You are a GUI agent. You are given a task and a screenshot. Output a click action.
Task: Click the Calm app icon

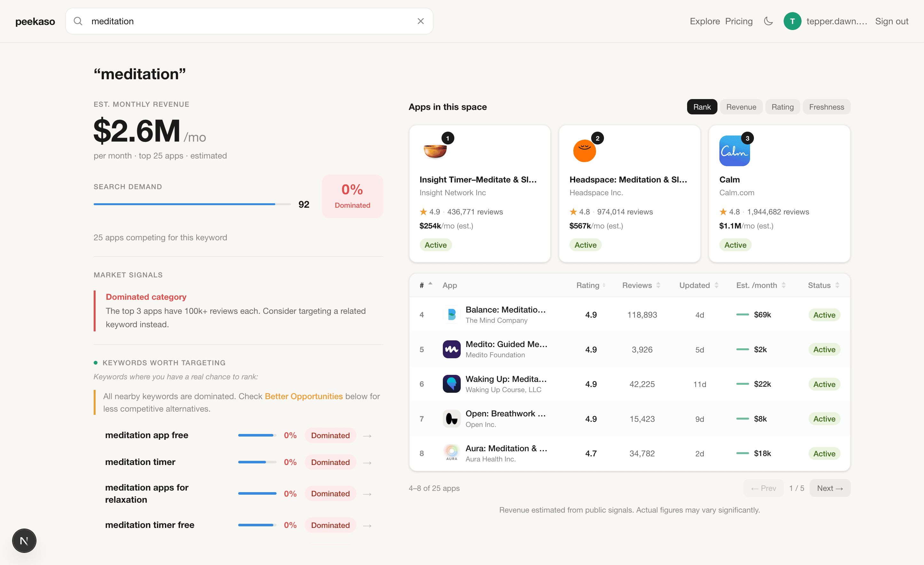(734, 151)
